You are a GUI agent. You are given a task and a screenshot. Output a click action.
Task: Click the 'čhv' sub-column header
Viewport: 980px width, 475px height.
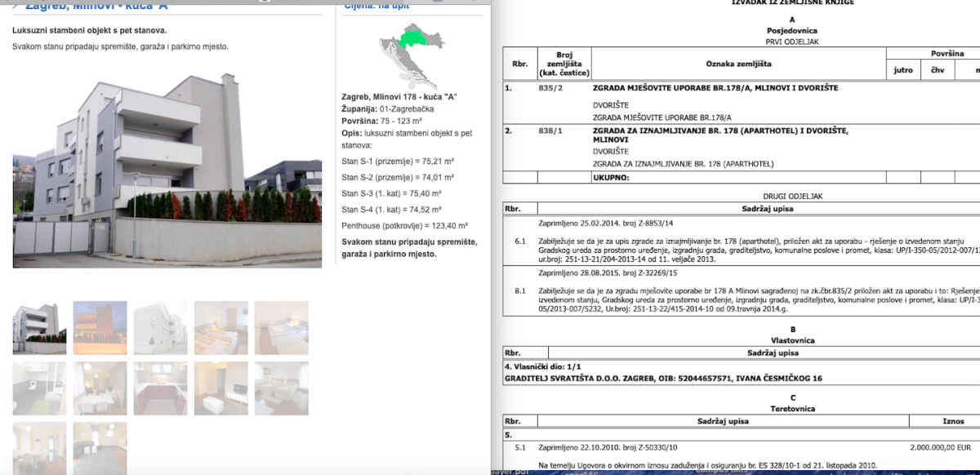pyautogui.click(x=936, y=70)
